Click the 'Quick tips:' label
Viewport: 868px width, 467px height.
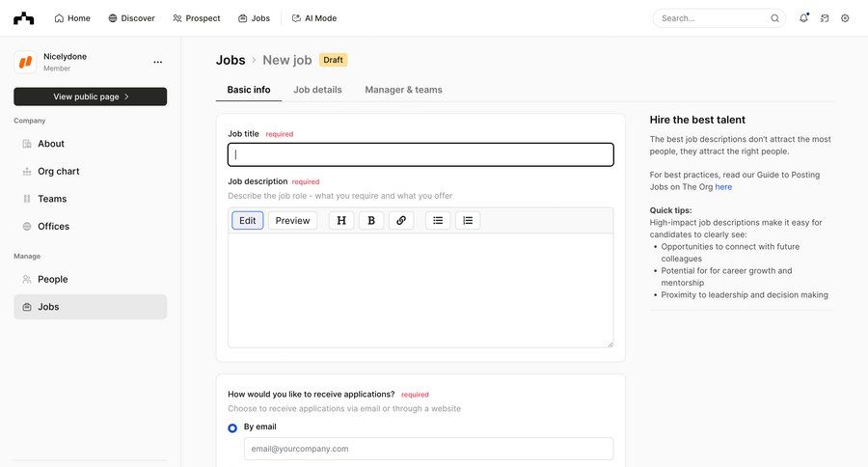(670, 210)
